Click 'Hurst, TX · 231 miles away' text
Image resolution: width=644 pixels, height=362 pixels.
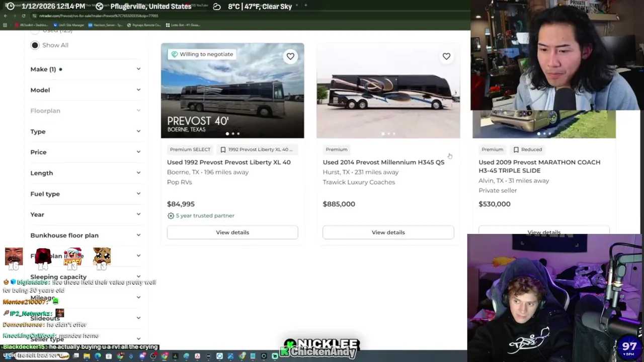click(x=361, y=172)
